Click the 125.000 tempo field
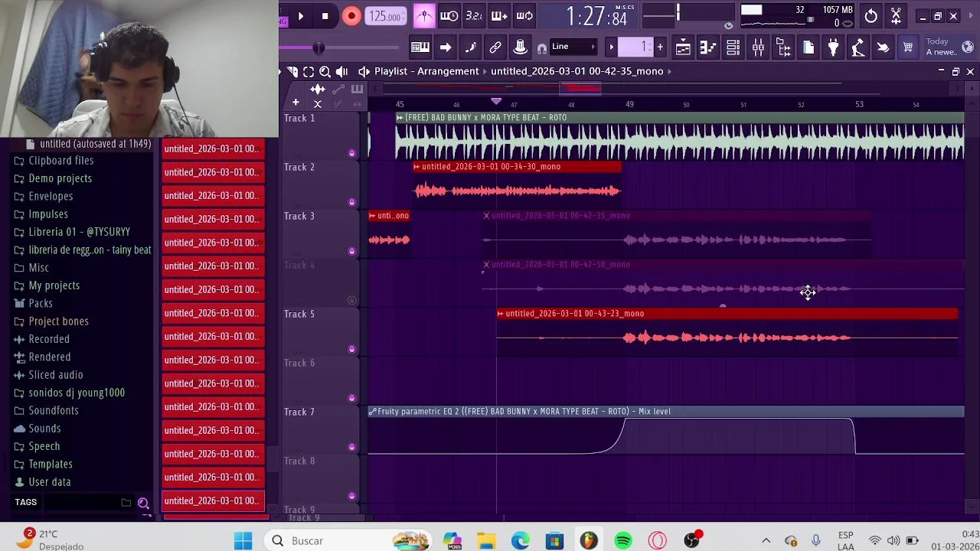Viewport: 980px width, 551px height. [385, 16]
